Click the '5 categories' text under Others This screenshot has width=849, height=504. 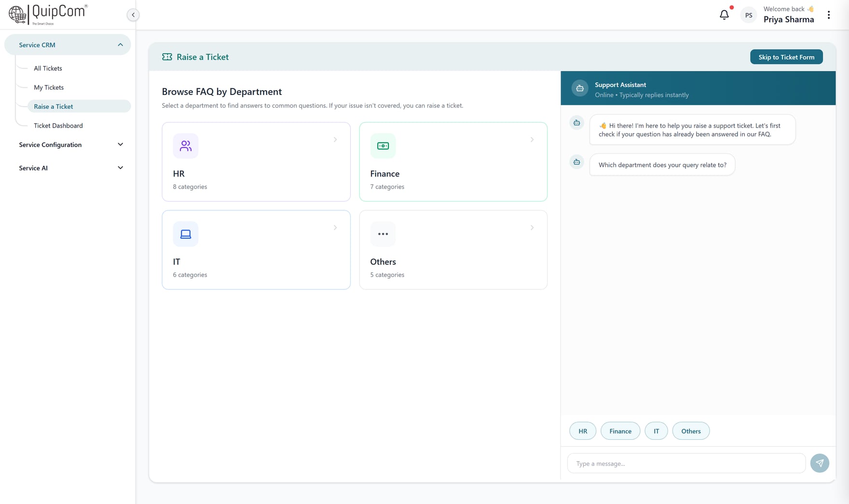[387, 275]
